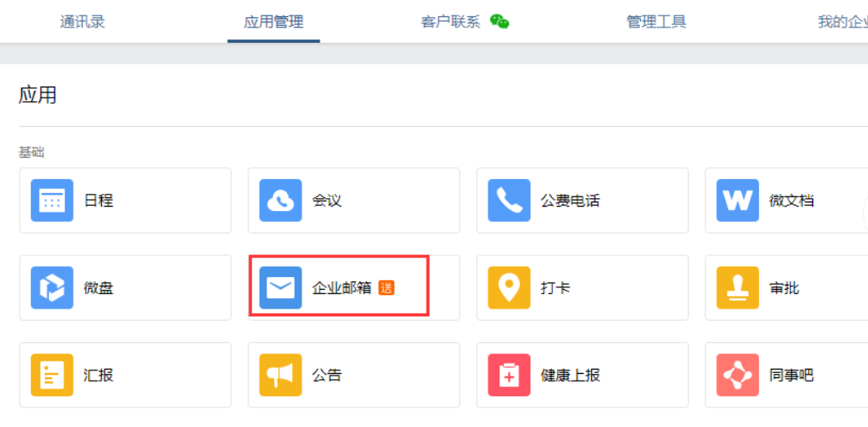Open the 微盘 drive icon

(52, 288)
